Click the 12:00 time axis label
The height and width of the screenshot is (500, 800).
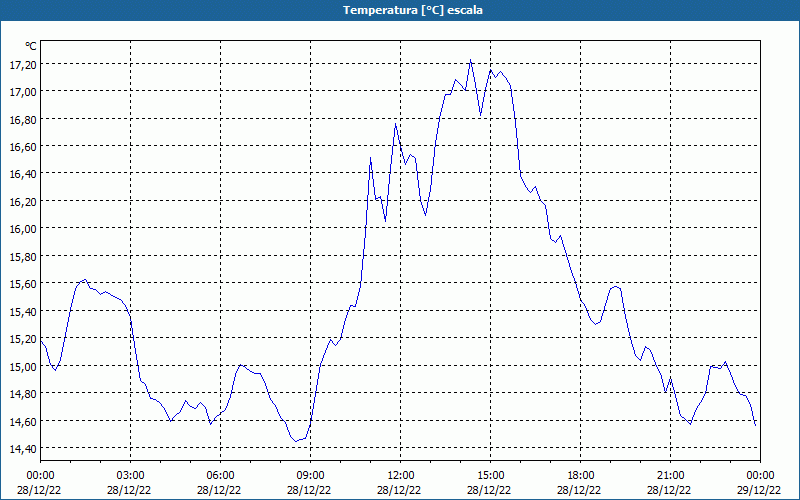click(401, 476)
